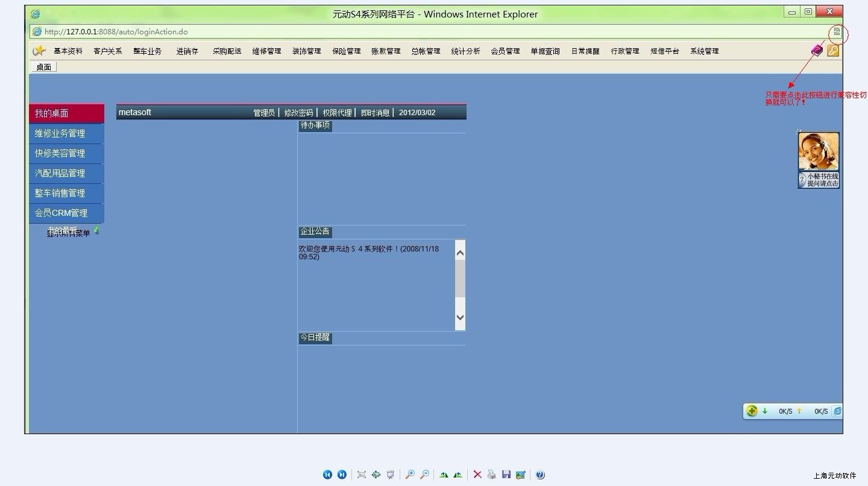Click the golden key icon
The height and width of the screenshot is (486, 868).
pos(833,51)
